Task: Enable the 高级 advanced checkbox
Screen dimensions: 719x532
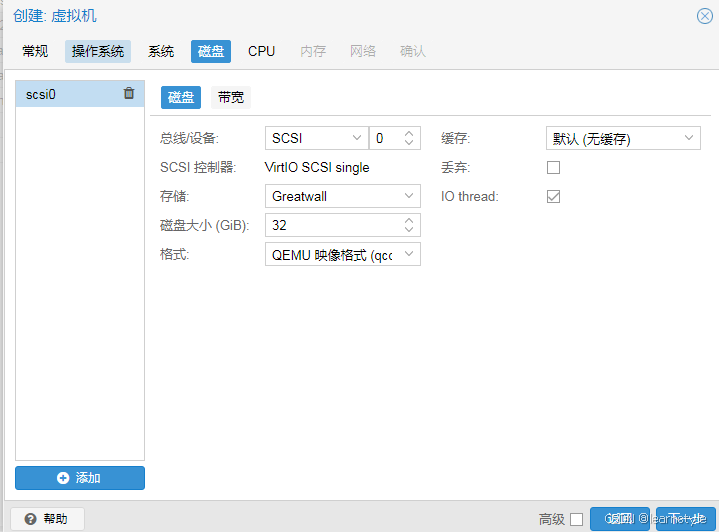Action: tap(576, 519)
